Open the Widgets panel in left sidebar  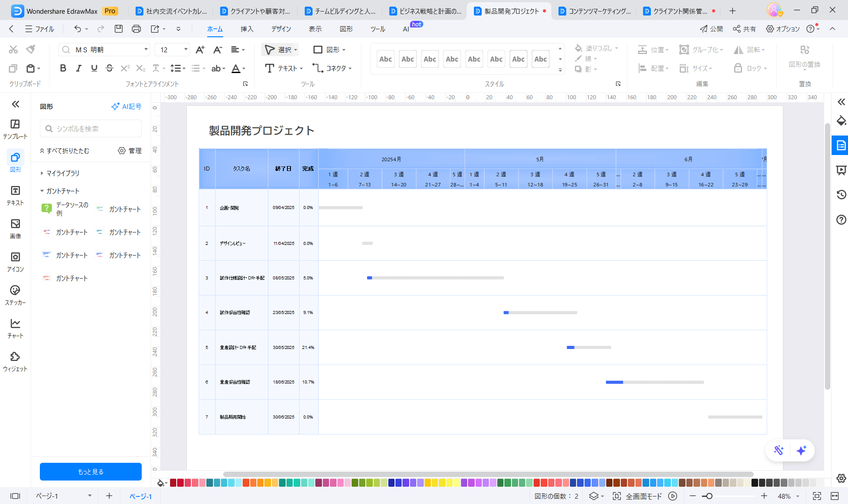coord(15,361)
